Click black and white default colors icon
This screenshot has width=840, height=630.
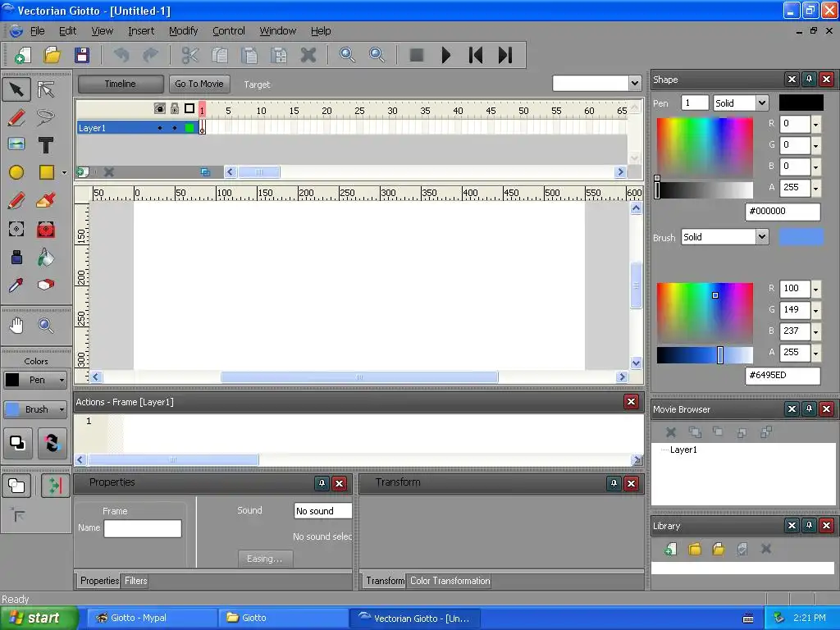(x=18, y=443)
